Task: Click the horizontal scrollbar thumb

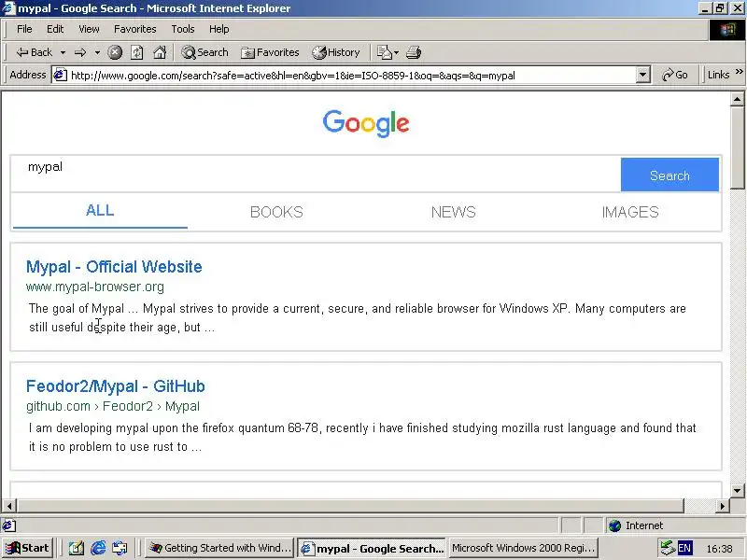Action: pos(351,506)
